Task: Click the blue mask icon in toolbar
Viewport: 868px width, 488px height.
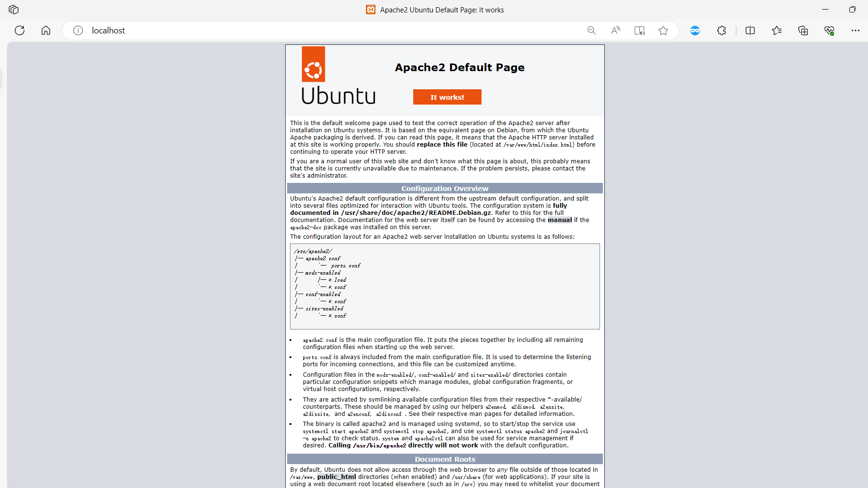Action: [x=695, y=31]
